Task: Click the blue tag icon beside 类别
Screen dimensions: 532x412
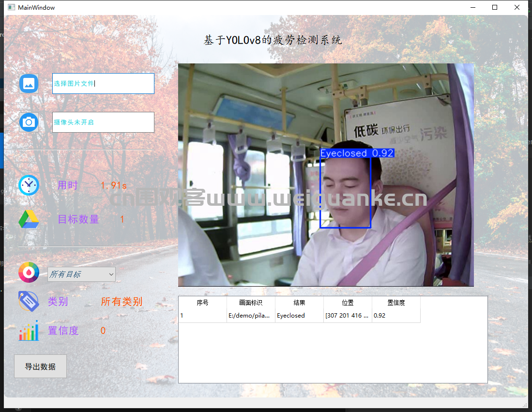Action: 29,301
